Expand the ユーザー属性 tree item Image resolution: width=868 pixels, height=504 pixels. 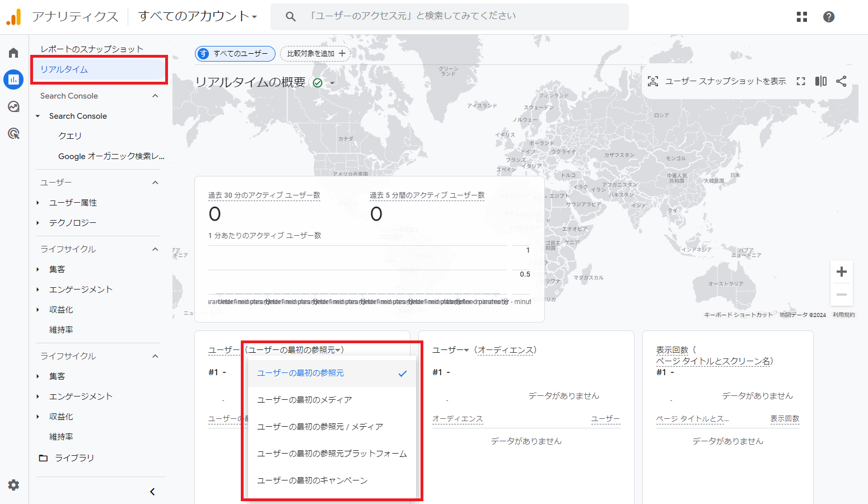(38, 203)
